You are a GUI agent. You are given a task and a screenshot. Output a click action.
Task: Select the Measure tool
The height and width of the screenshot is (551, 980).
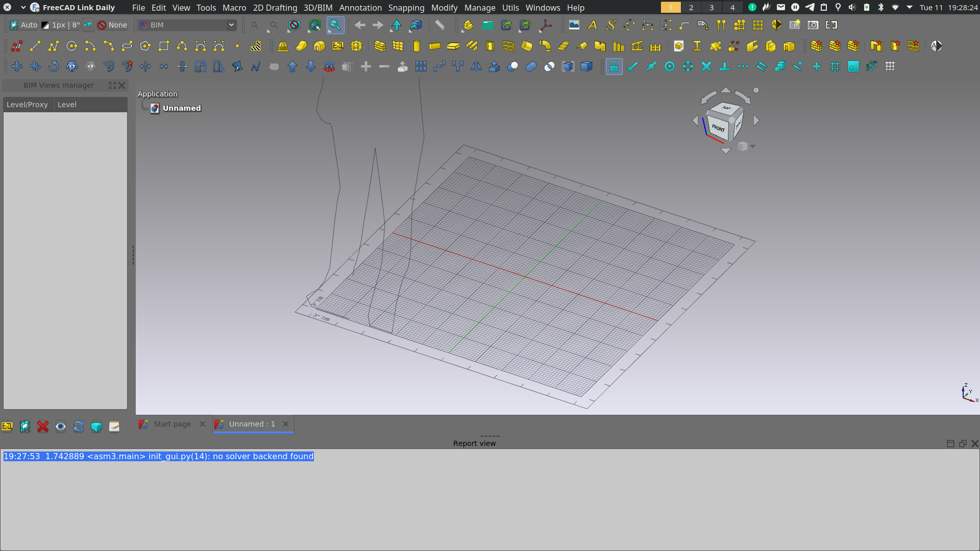[439, 25]
